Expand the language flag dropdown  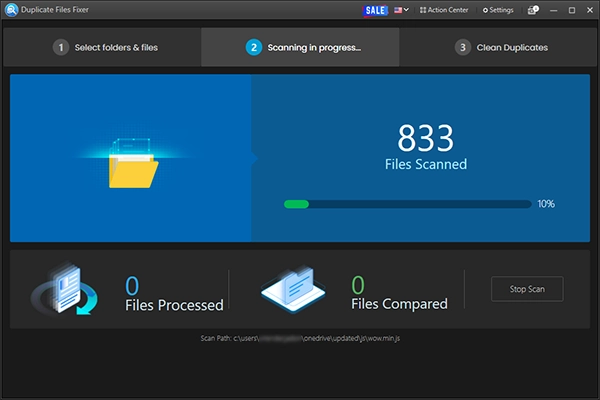click(401, 10)
